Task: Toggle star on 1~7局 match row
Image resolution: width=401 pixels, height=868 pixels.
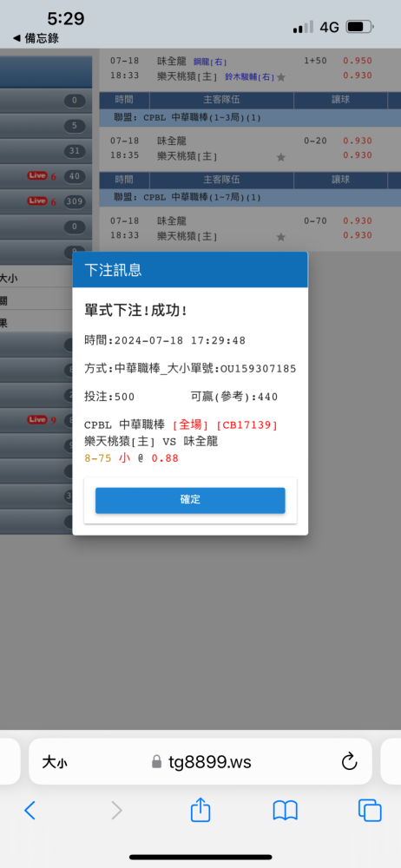Action: 281,237
